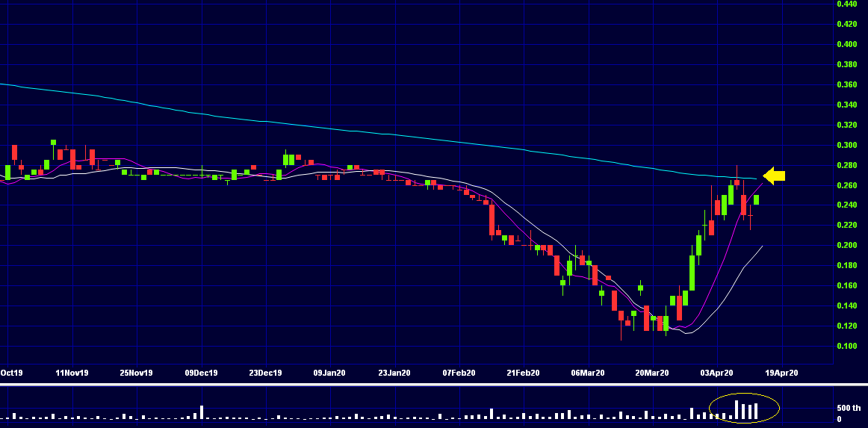Click the 0 volume scale label

[839, 419]
